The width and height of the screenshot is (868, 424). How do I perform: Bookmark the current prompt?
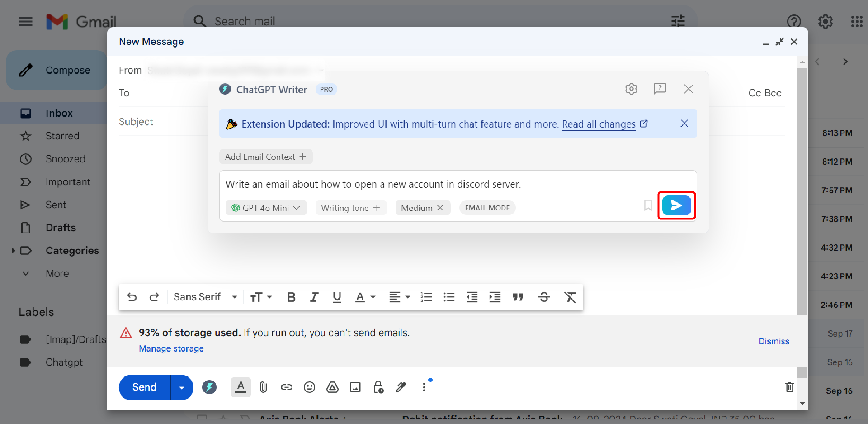[647, 205]
